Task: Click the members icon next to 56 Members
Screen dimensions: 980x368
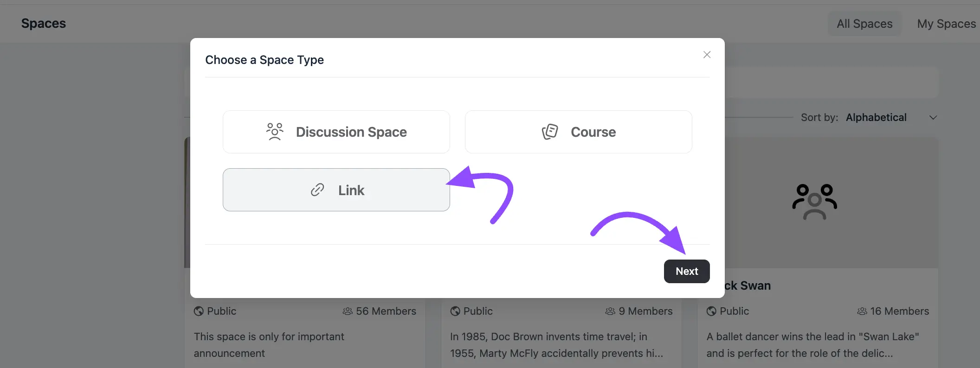Action: tap(348, 311)
